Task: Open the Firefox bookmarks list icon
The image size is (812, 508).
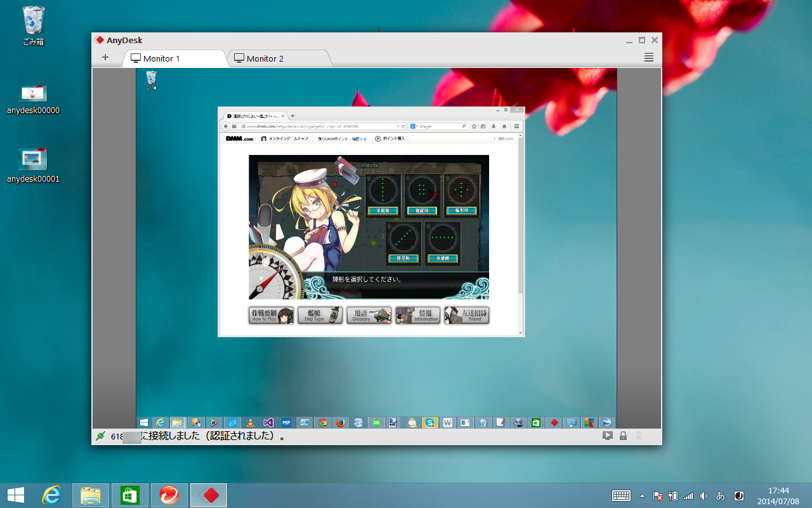Action: click(x=483, y=126)
